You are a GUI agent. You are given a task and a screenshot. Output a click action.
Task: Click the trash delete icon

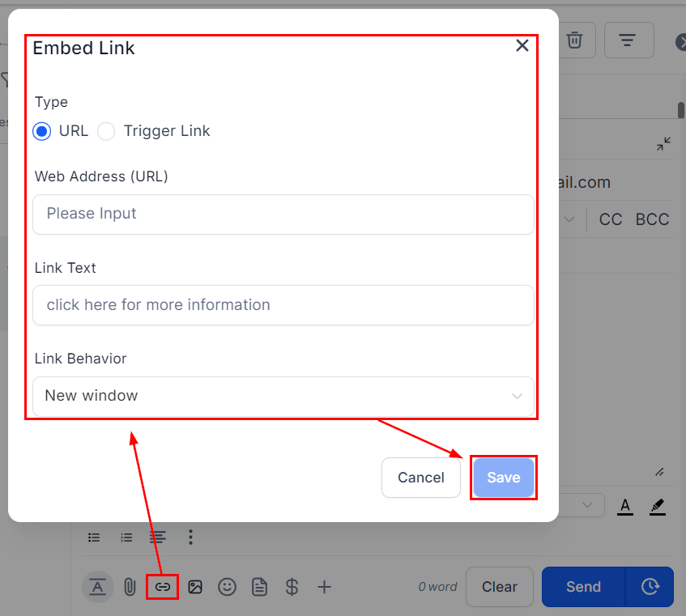(x=574, y=40)
